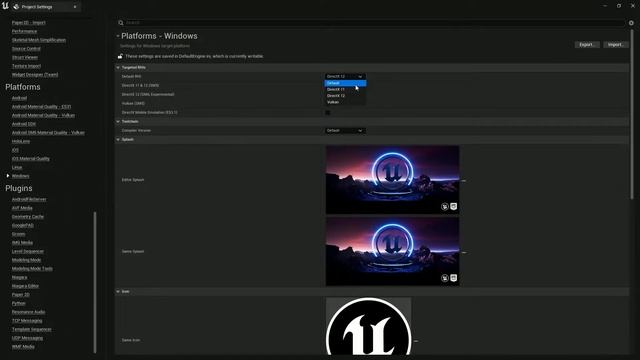640x360 pixels.
Task: Open Widget Designer (Team) settings
Action: [35, 75]
